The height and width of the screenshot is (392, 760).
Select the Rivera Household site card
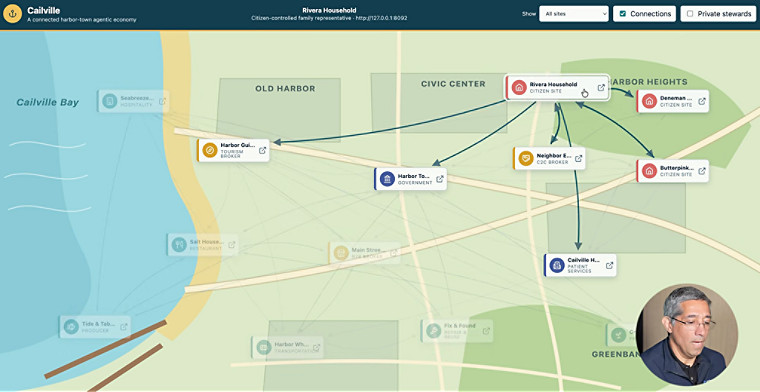[557, 88]
